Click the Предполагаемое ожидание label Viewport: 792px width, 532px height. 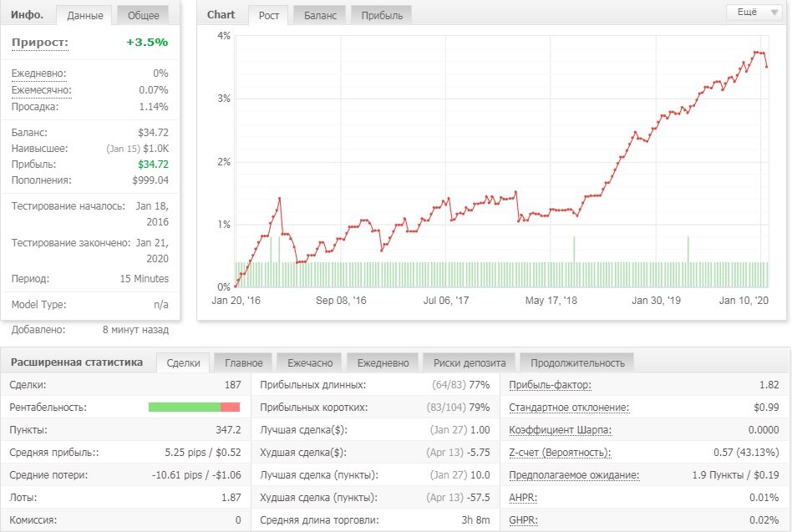point(574,475)
